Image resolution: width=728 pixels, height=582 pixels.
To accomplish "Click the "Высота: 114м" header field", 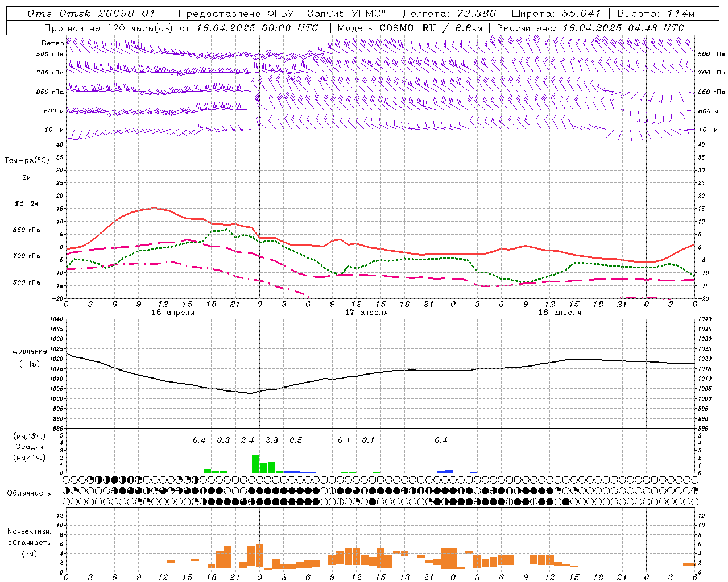I will coord(656,14).
